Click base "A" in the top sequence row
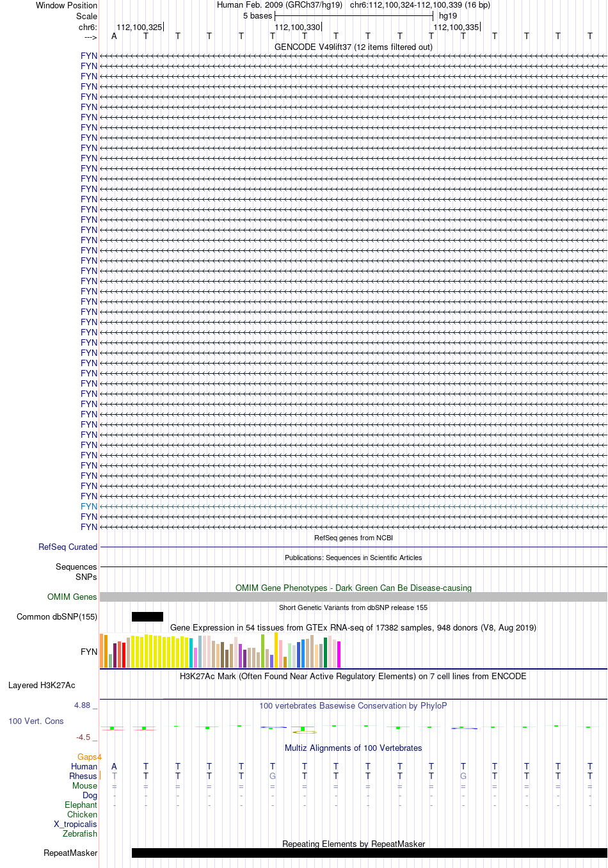 (x=114, y=36)
